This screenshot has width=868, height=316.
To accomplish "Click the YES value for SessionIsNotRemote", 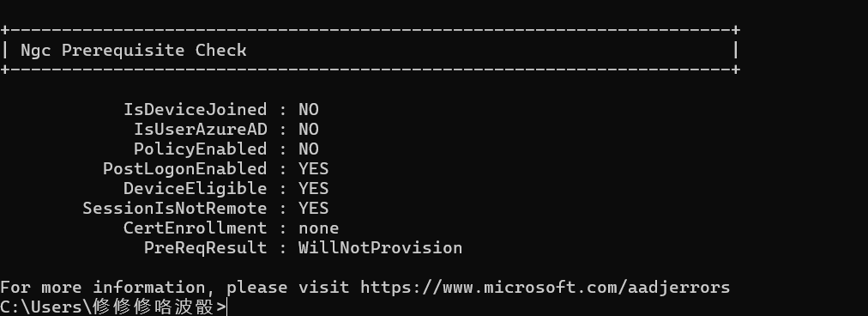I will (x=313, y=209).
